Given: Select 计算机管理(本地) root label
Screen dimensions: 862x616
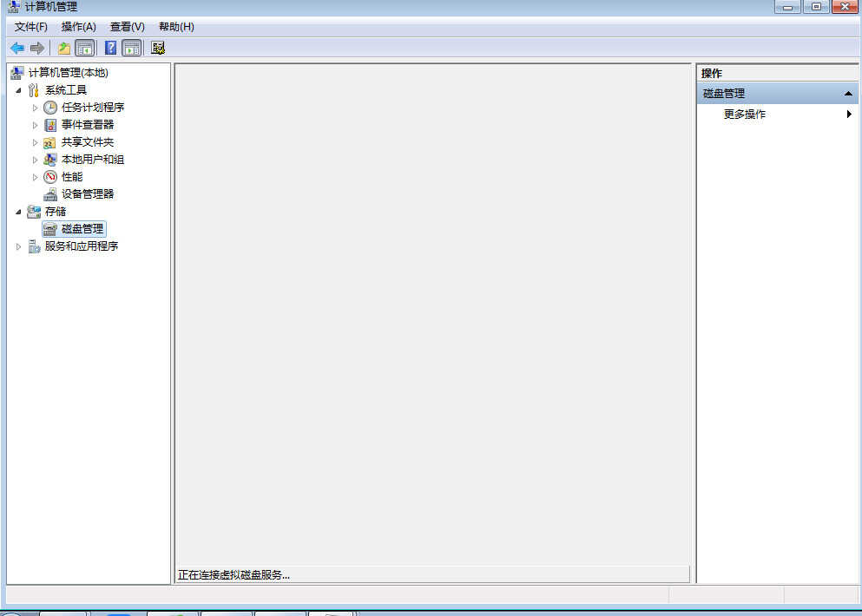Looking at the screenshot, I should pyautogui.click(x=69, y=73).
